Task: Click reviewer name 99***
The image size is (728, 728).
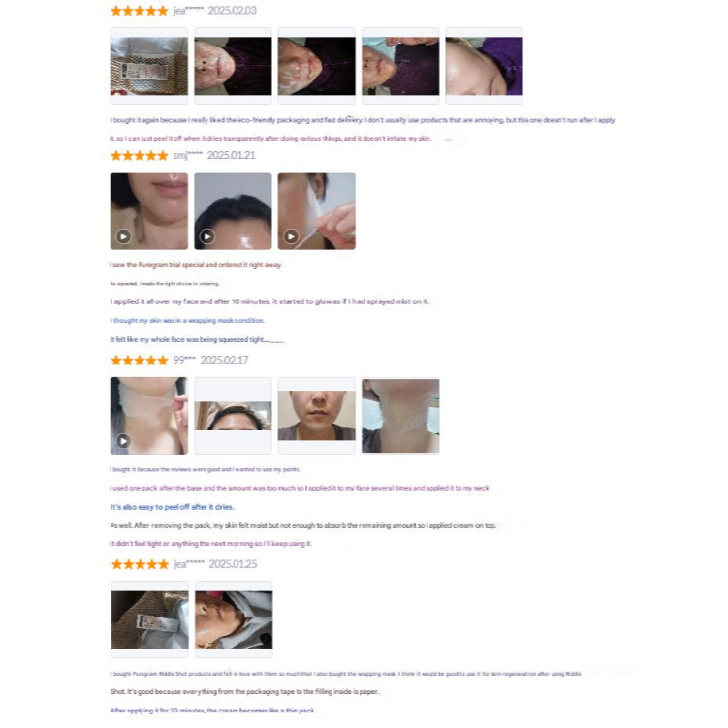Action: [x=184, y=360]
